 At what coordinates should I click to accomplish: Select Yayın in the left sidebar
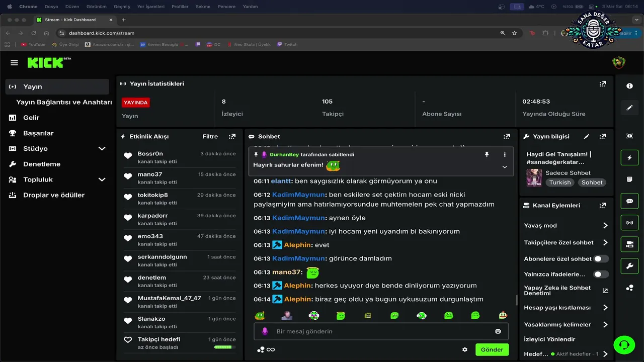coord(57,86)
